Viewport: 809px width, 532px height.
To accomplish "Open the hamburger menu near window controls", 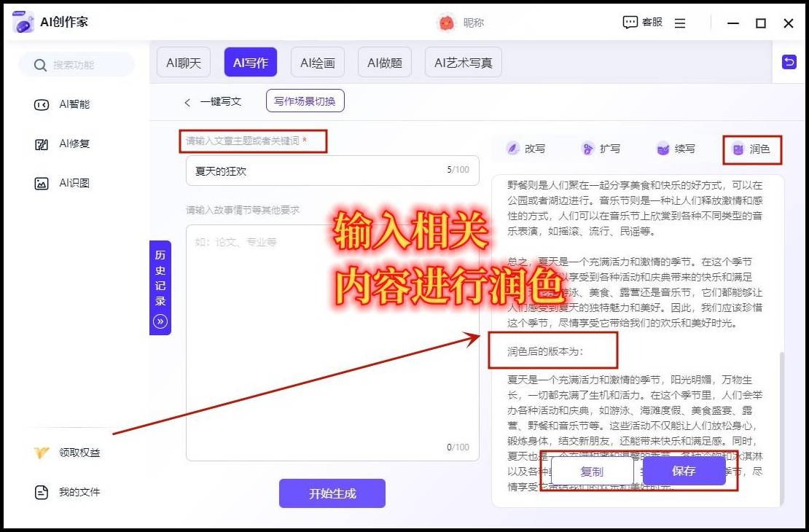I will [680, 22].
